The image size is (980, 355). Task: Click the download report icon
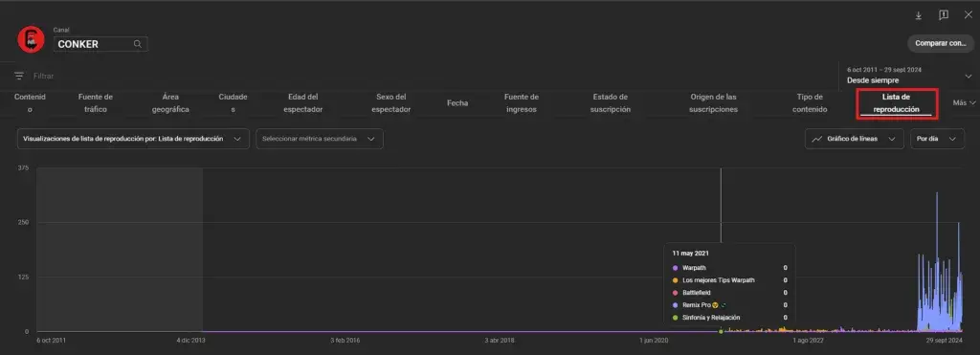click(918, 15)
